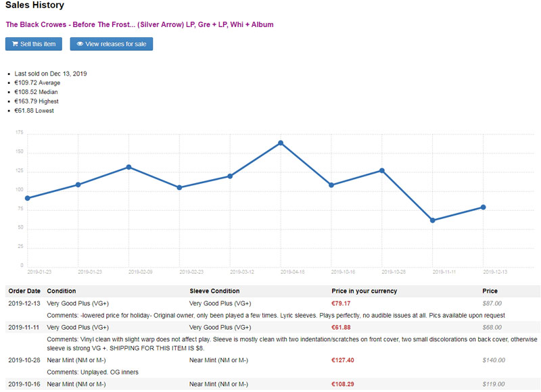The image size is (541, 392).
Task: Select the '€61.88 Lowest' statistic
Action: click(x=34, y=111)
